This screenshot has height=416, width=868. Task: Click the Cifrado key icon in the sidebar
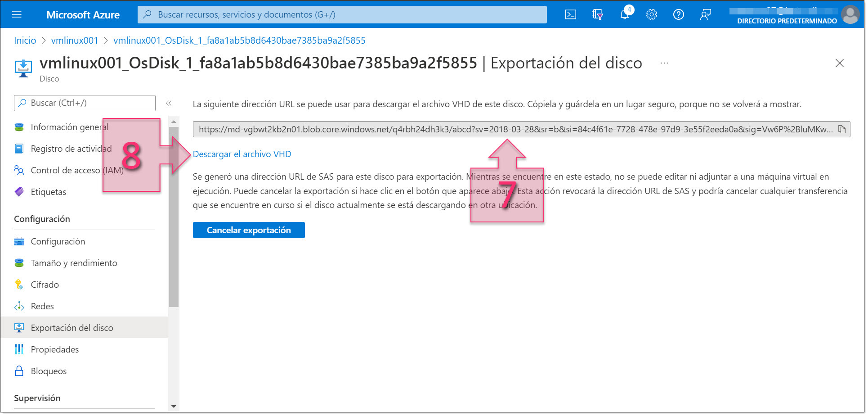pos(19,284)
